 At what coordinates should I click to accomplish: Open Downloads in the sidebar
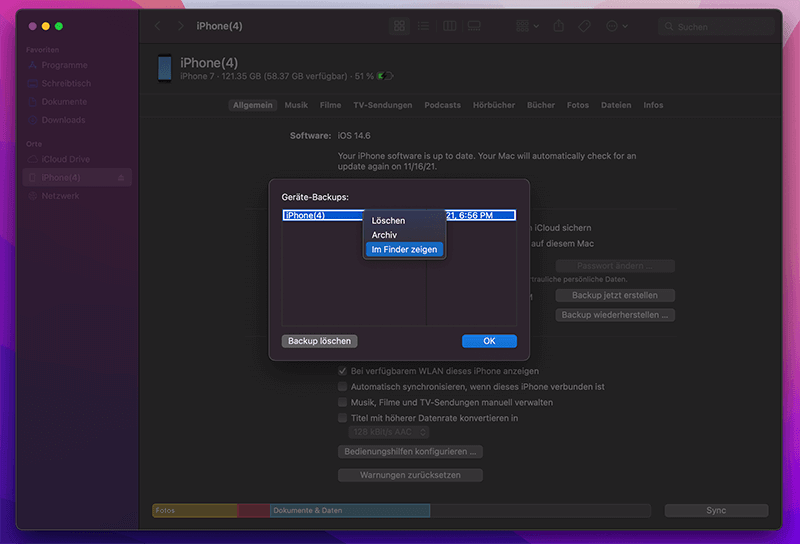pyautogui.click(x=63, y=120)
